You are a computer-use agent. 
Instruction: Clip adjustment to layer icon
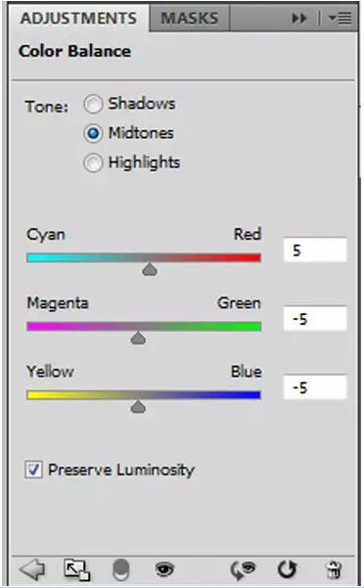[x=121, y=570]
